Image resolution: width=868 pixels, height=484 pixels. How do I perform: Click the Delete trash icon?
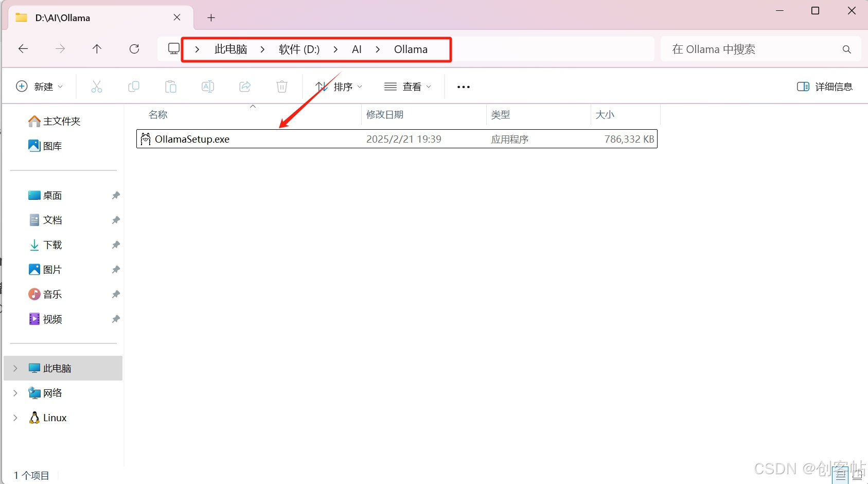coord(282,87)
